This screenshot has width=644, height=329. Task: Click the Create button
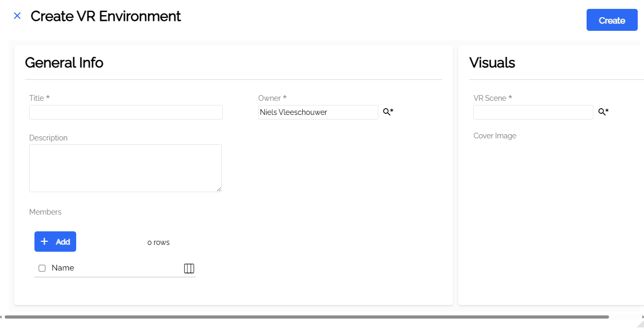pyautogui.click(x=612, y=20)
